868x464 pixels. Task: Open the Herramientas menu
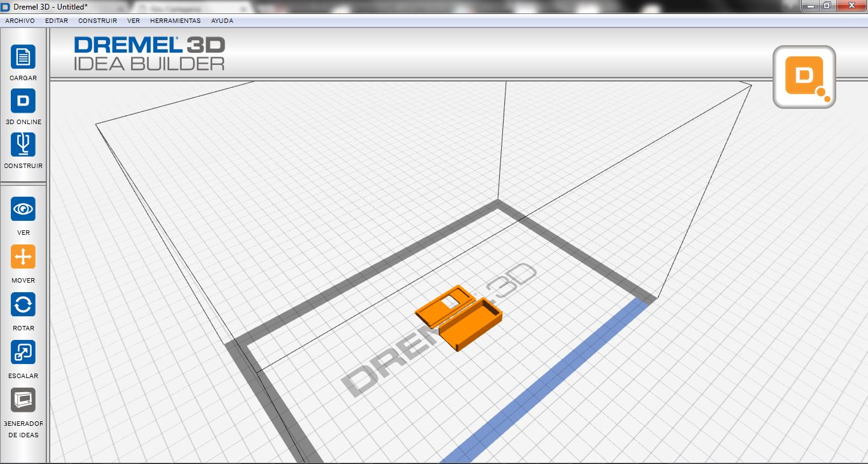click(175, 20)
